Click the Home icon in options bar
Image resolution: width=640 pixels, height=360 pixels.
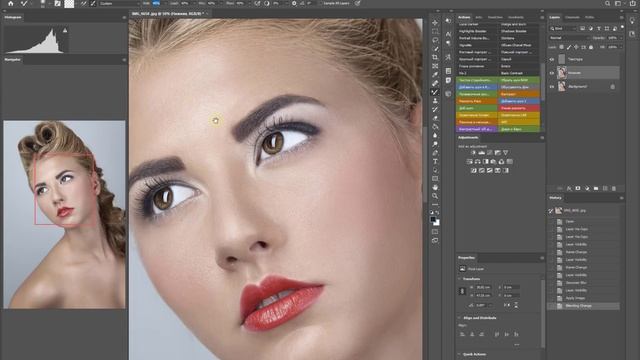pyautogui.click(x=11, y=3)
